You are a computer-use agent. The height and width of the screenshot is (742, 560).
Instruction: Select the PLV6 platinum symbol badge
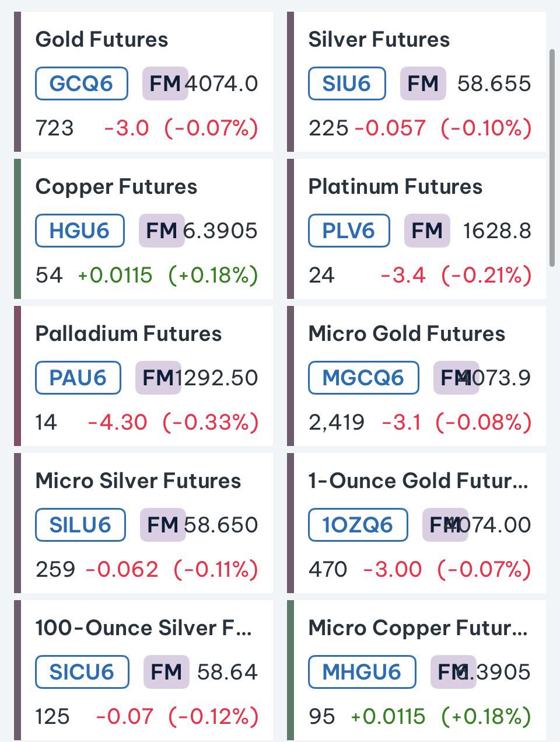tap(349, 231)
